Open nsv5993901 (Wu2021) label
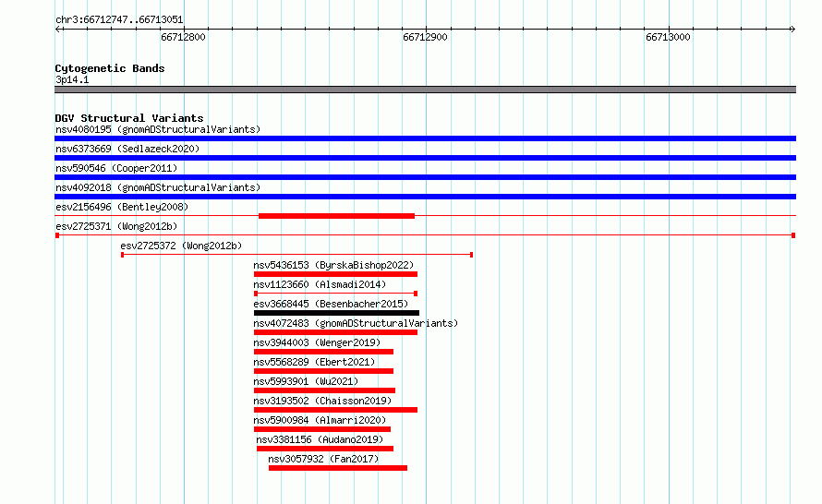 coord(306,381)
